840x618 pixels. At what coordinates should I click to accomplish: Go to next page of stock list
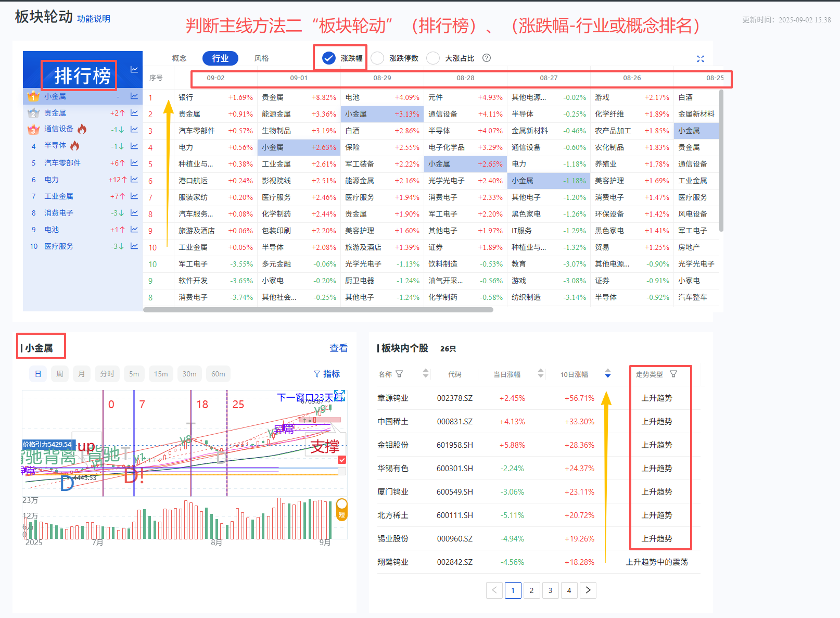point(588,590)
